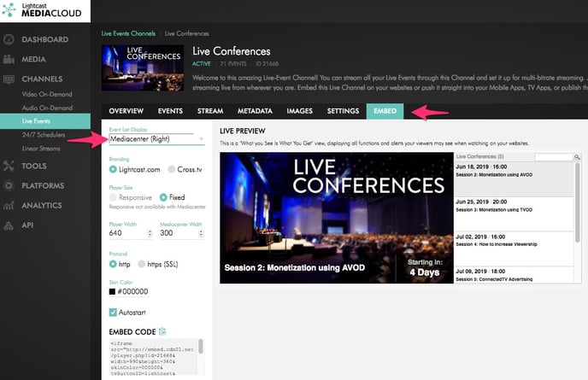Click the Media sidebar icon
The image size is (588, 380).
(9, 59)
